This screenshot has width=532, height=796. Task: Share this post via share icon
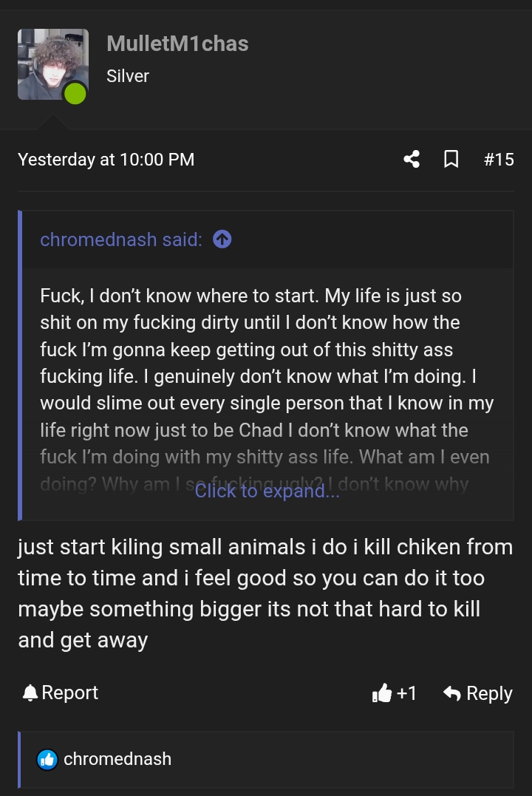412,159
